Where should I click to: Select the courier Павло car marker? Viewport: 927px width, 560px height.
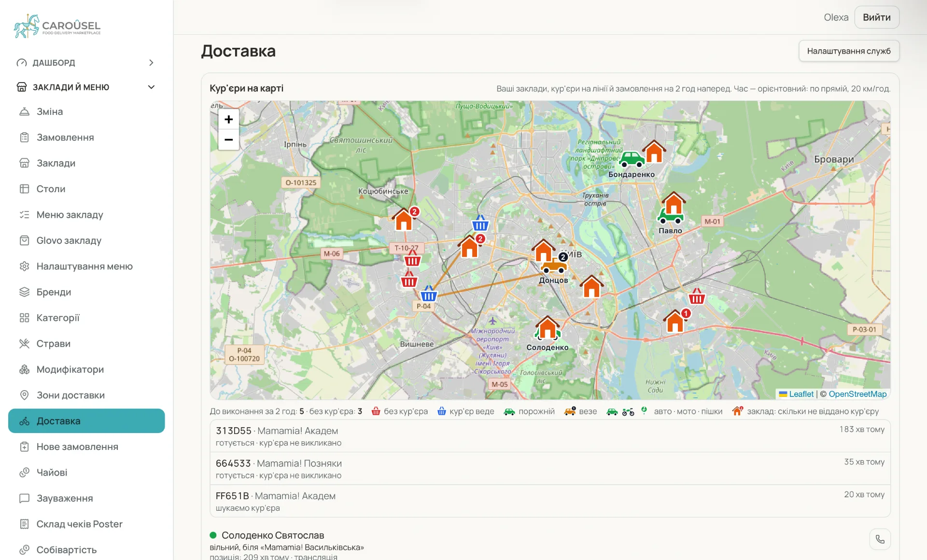(671, 217)
